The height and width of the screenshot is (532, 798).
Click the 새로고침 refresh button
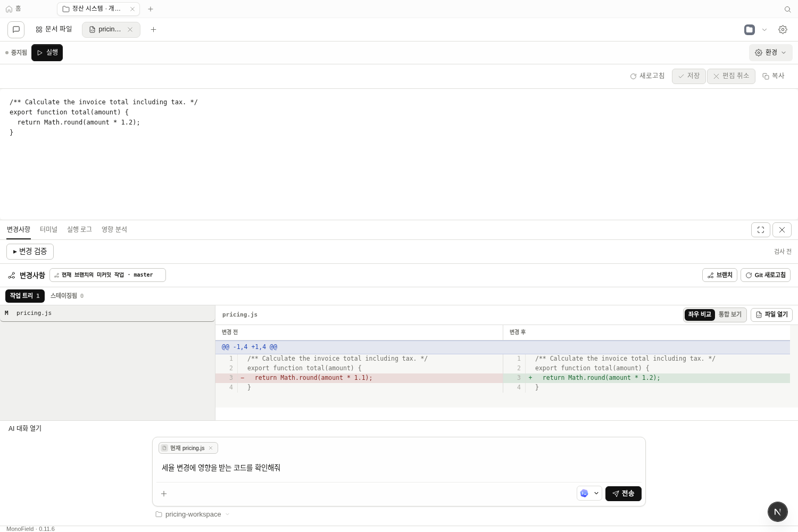pos(647,76)
